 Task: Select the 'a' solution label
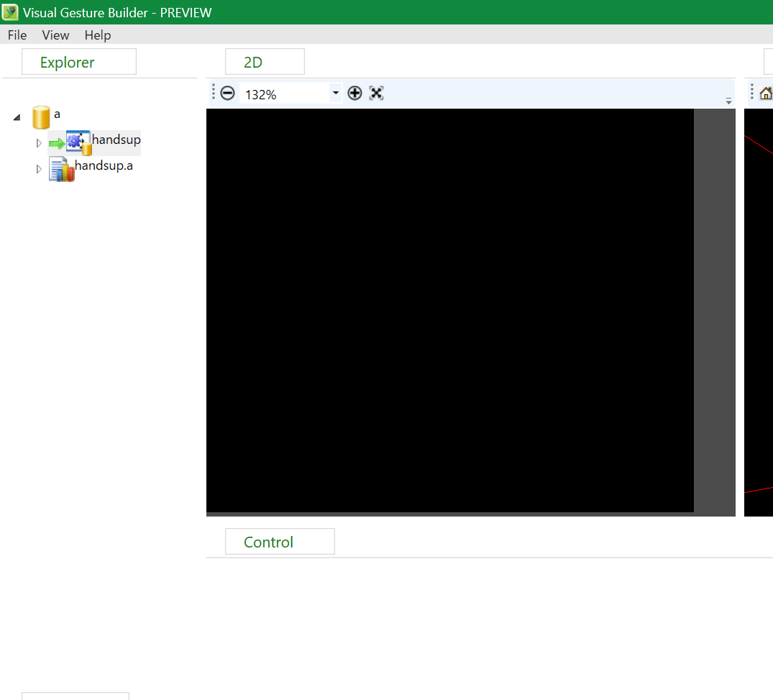(58, 114)
